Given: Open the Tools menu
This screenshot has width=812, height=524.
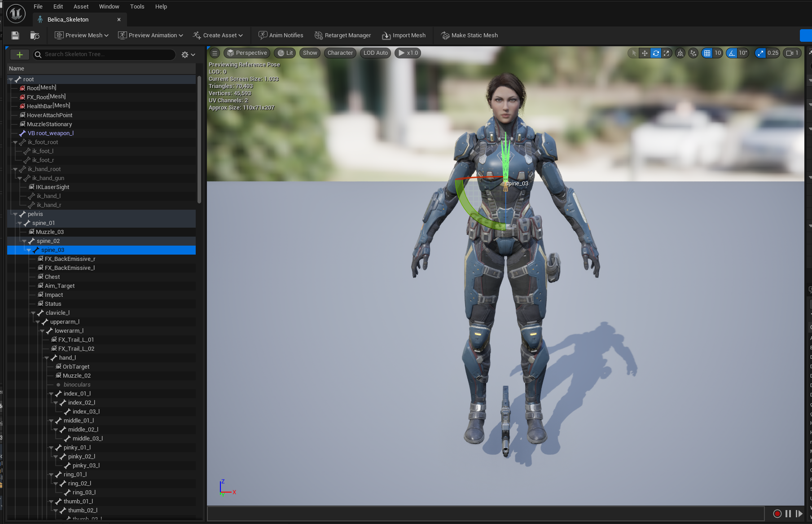Looking at the screenshot, I should 137,7.
